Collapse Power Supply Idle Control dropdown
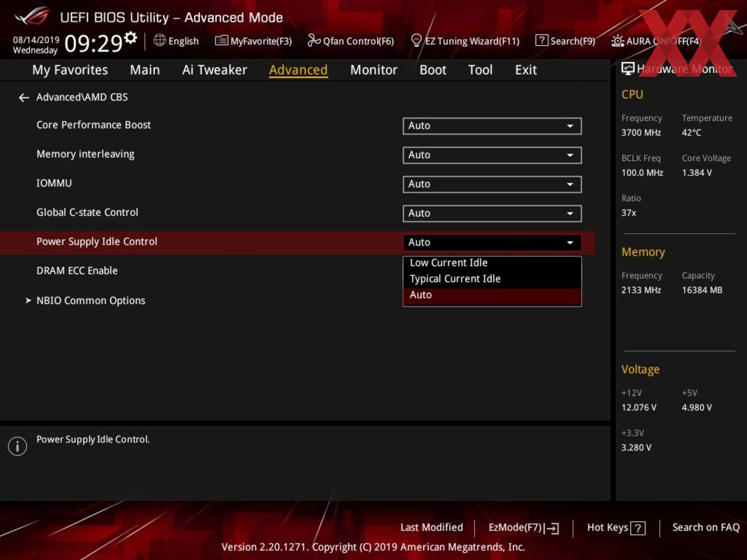Image resolution: width=747 pixels, height=560 pixels. [492, 242]
